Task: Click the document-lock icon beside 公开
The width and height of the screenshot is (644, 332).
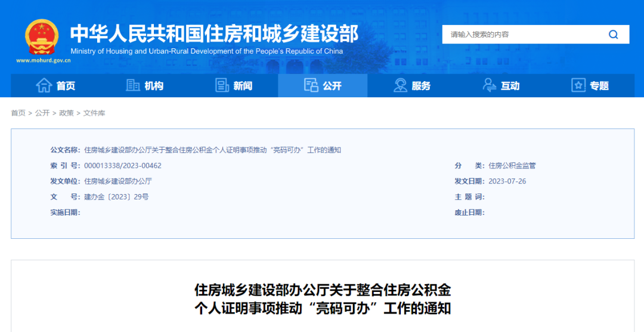Action: pos(311,85)
